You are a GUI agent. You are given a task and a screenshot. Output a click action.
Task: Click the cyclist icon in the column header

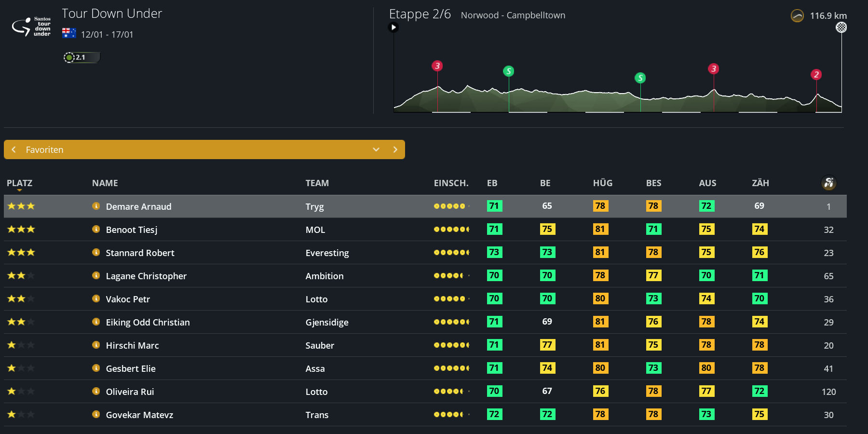pos(828,183)
